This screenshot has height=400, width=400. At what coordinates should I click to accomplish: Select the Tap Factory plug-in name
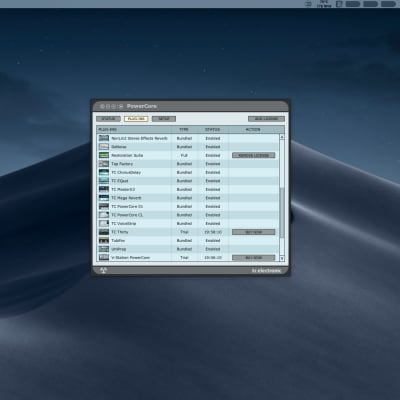click(122, 164)
